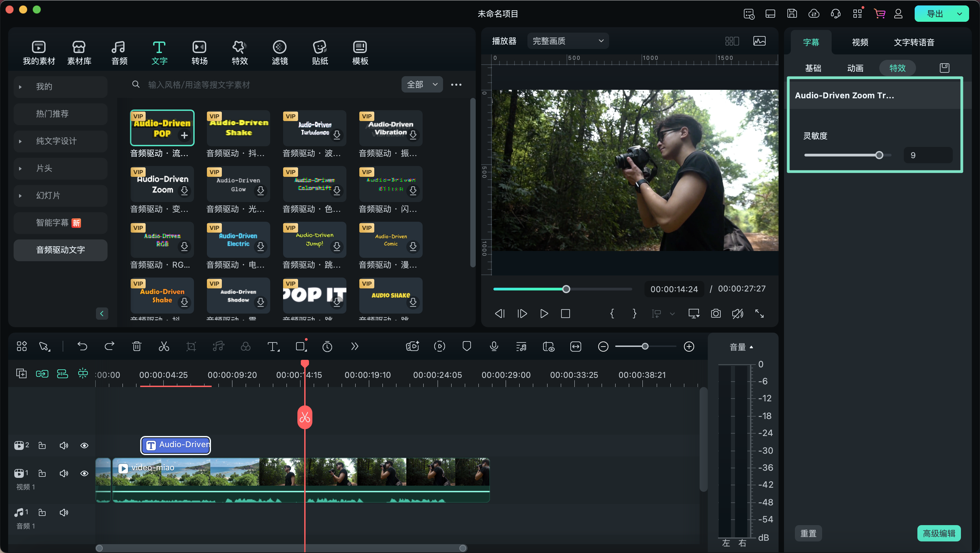Click the split/cut tool icon

tap(164, 347)
